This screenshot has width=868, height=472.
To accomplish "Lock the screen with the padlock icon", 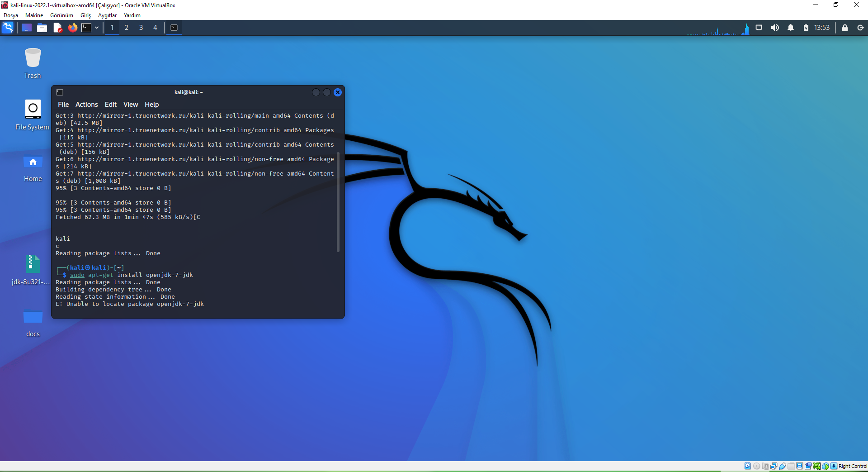I will click(x=845, y=28).
